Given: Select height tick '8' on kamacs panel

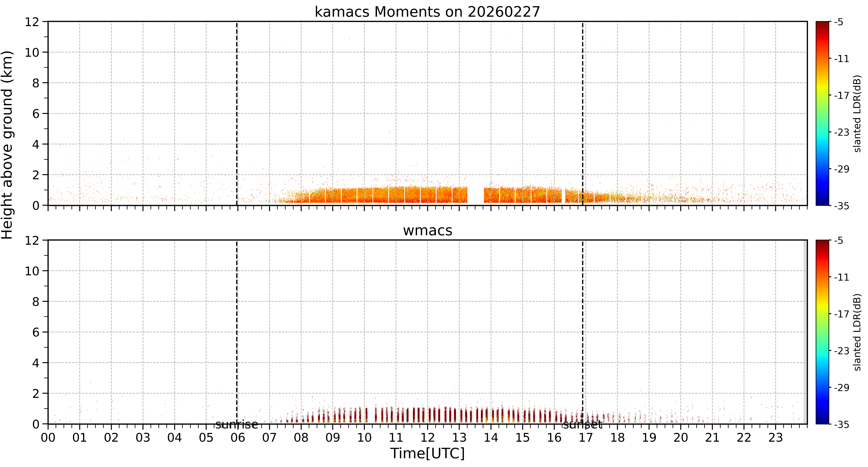Looking at the screenshot, I should [36, 83].
